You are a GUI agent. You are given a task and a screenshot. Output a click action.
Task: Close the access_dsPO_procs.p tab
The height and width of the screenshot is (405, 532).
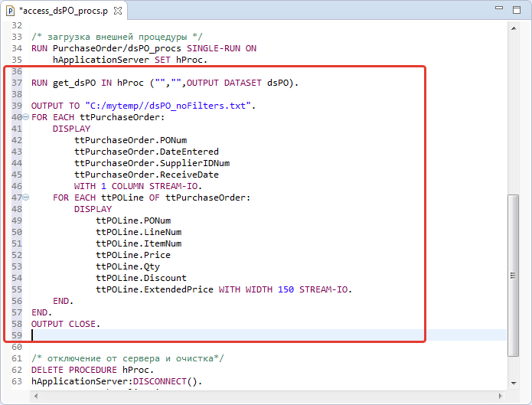pos(118,11)
